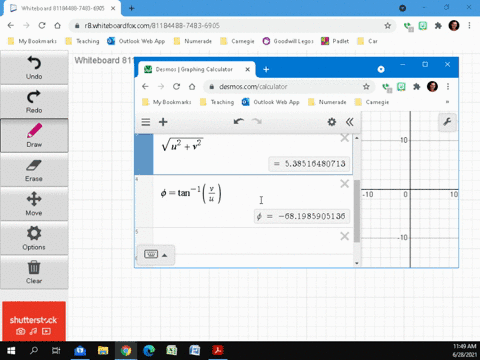Open Adobe Acrobat from taskbar
The width and height of the screenshot is (480, 360).
[x=218, y=351]
